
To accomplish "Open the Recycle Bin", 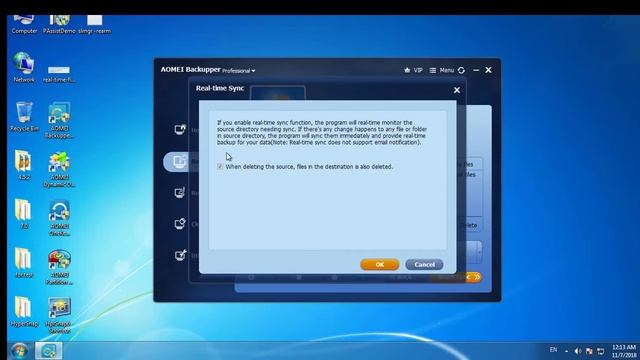I will point(24,117).
